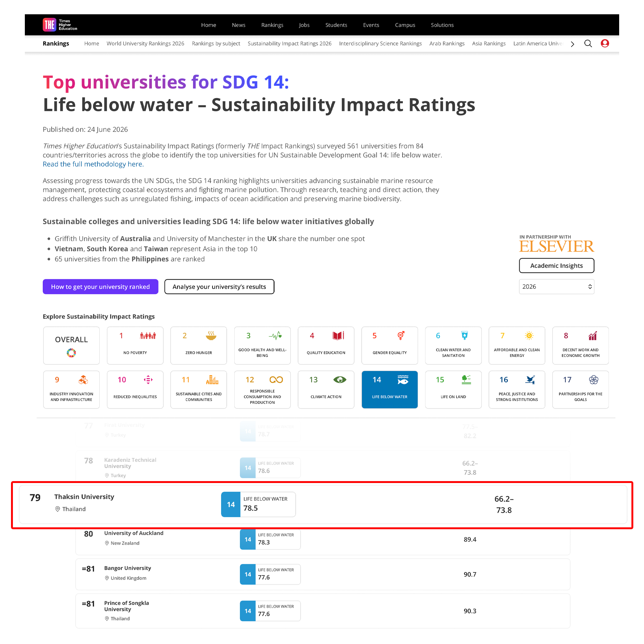Pick the SDG 5 Gender Equality tile
Screen dimensions: 644x644
point(390,345)
